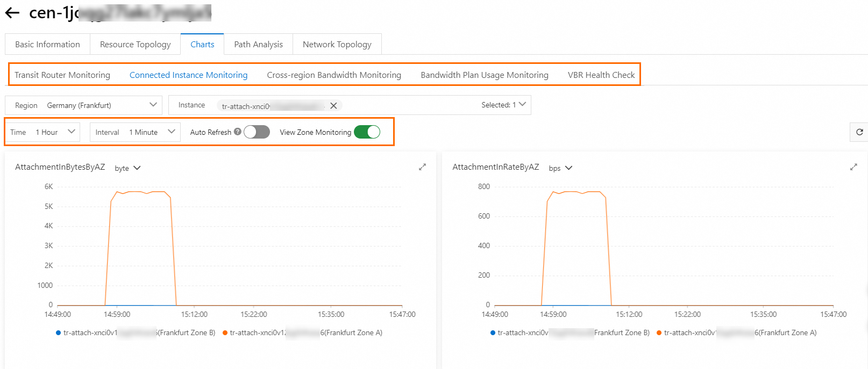
Task: Go to Transit Router Monitoring
Action: pyautogui.click(x=62, y=75)
